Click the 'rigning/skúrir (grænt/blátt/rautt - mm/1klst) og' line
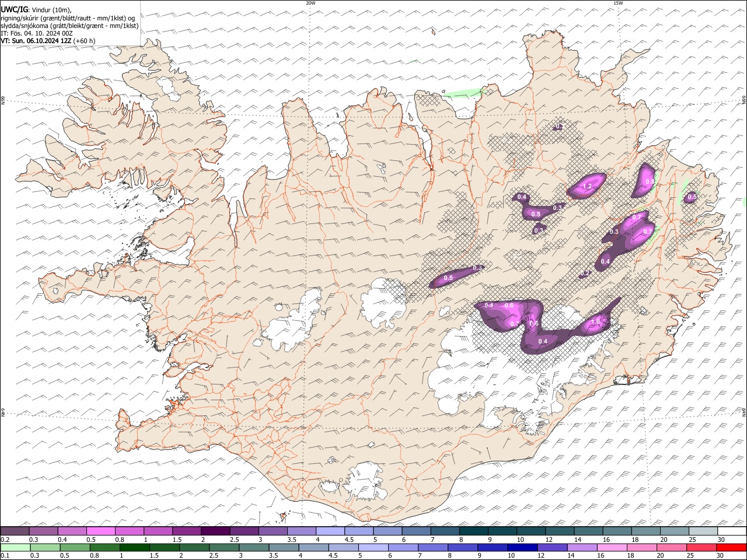 pos(68,18)
